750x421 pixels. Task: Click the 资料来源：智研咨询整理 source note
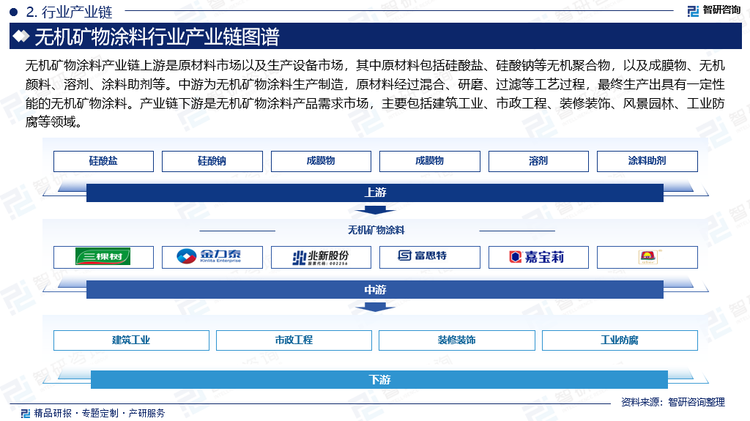[x=673, y=402]
